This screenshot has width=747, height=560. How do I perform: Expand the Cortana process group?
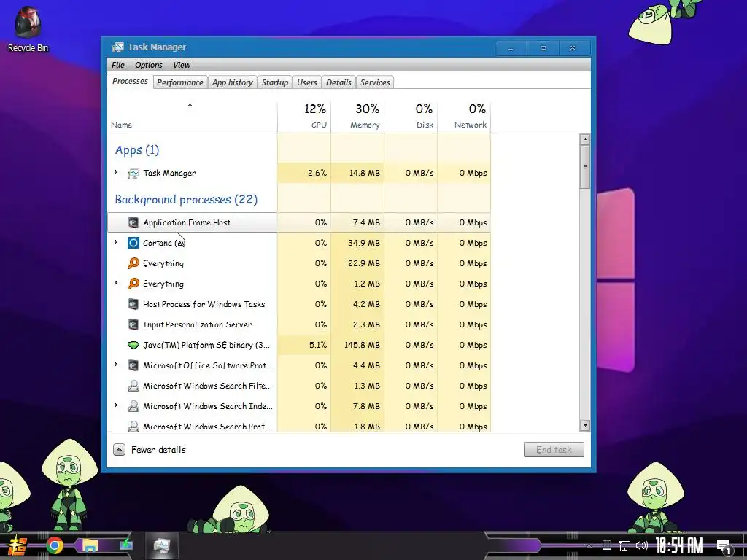coord(116,242)
